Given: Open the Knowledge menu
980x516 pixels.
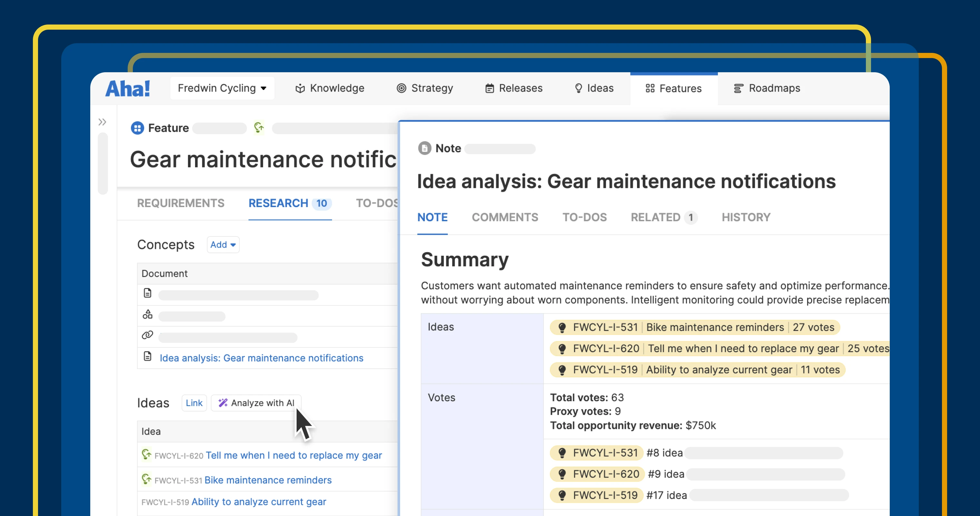Looking at the screenshot, I should click(x=330, y=88).
